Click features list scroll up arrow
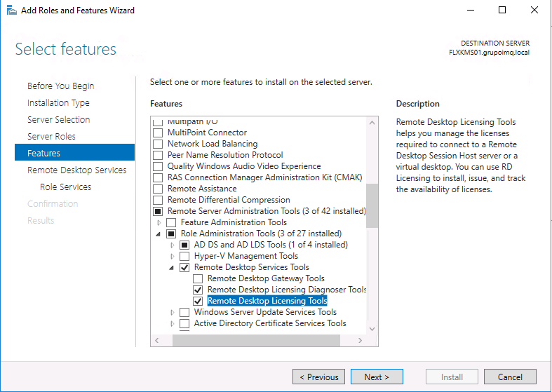The height and width of the screenshot is (392, 552). click(x=372, y=123)
